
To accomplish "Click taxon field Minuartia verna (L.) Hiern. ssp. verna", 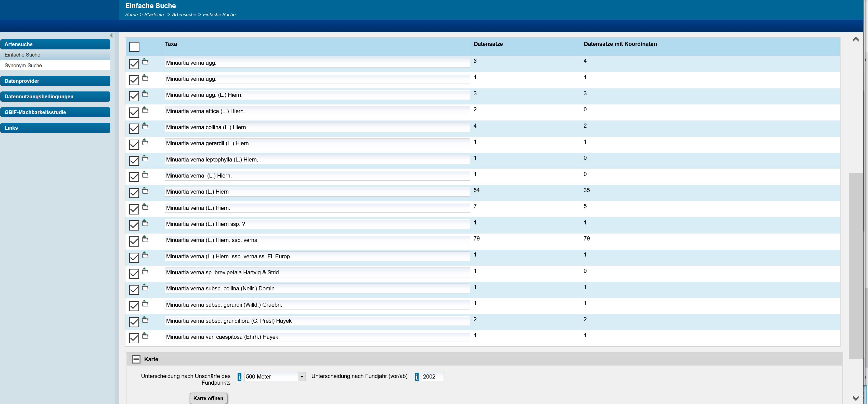I will (x=317, y=240).
